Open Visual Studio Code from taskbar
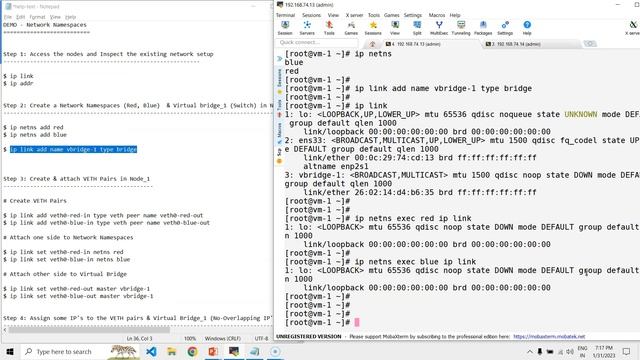The image size is (640, 360). pos(151,351)
